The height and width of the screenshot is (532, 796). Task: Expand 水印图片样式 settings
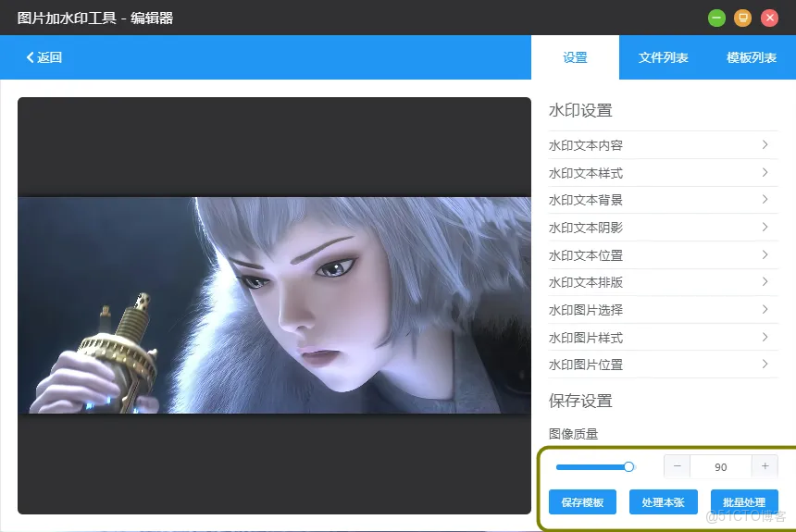[663, 337]
